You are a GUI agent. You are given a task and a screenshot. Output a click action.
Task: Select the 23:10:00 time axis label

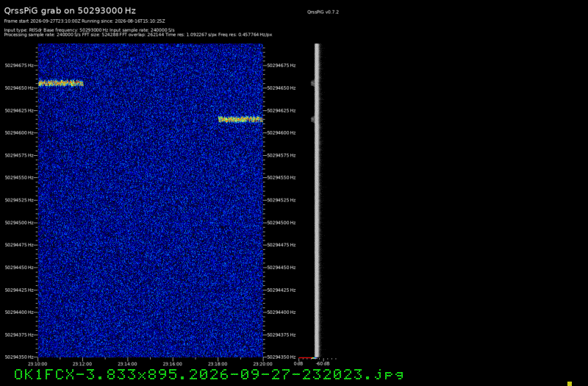[38, 364]
